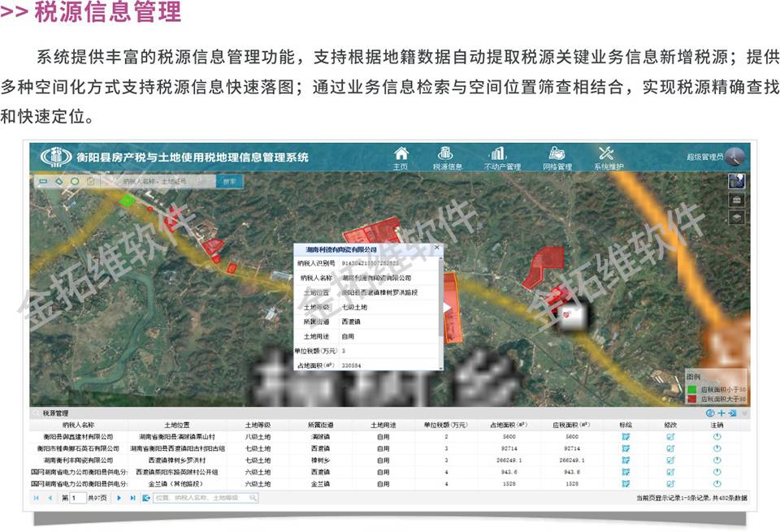Switch basemap using top-right map thumbnail
The image size is (780, 532).
[x=737, y=181]
